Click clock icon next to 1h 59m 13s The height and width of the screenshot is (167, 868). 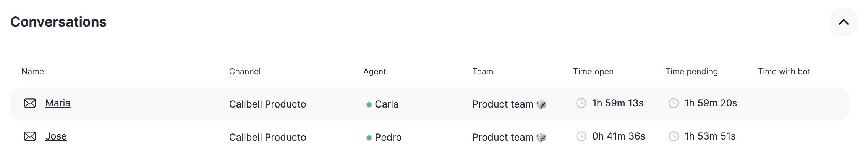tap(581, 103)
